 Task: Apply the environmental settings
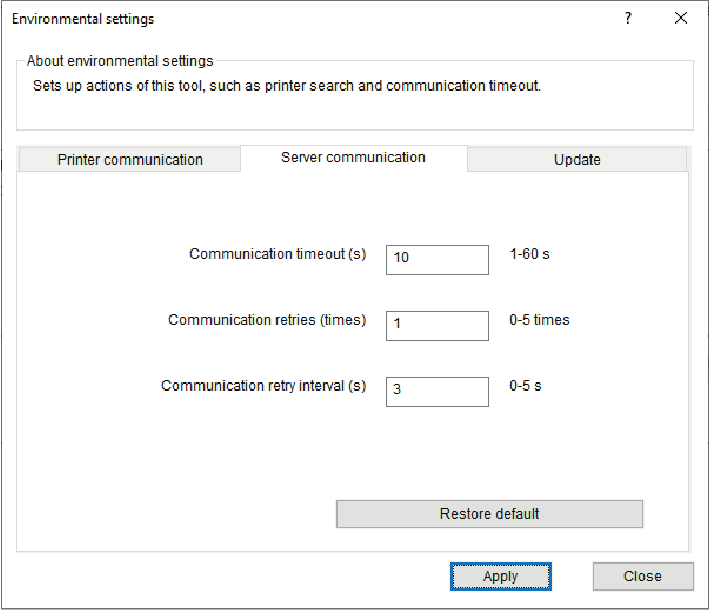point(500,576)
